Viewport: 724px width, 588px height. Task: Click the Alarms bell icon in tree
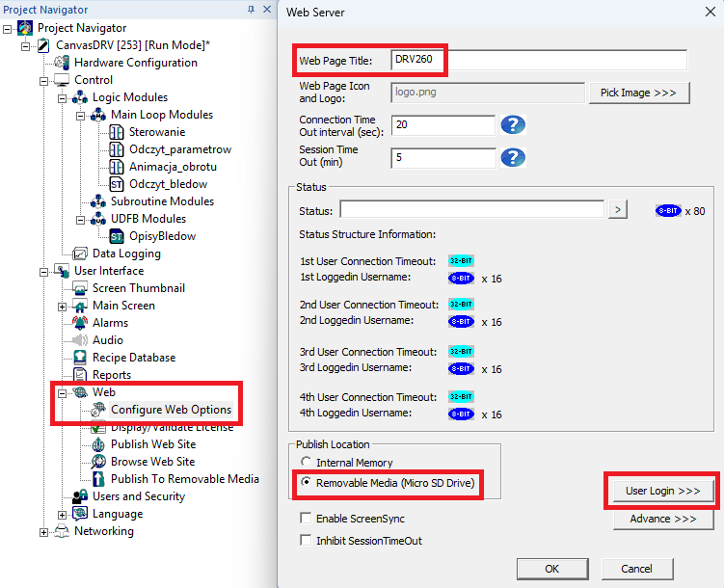pos(80,323)
